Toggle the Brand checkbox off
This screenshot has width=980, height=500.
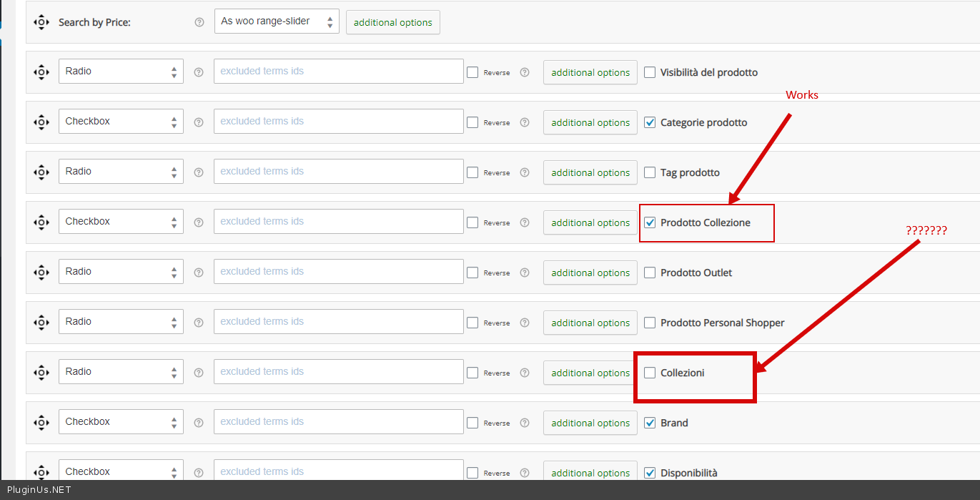click(650, 423)
